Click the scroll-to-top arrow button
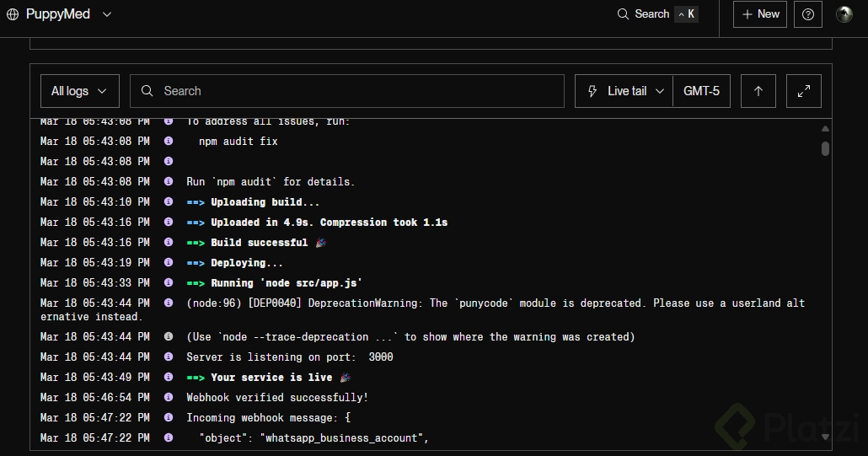The height and width of the screenshot is (456, 868). pyautogui.click(x=758, y=91)
